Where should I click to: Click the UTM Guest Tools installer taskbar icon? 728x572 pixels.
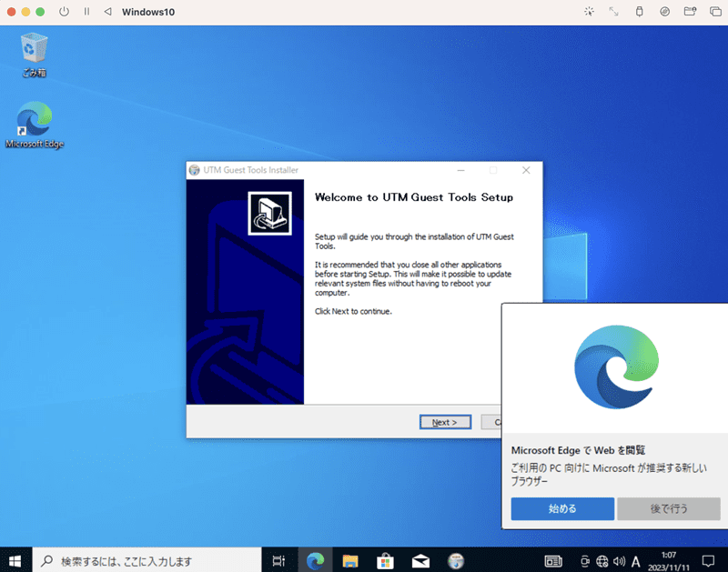point(456,561)
